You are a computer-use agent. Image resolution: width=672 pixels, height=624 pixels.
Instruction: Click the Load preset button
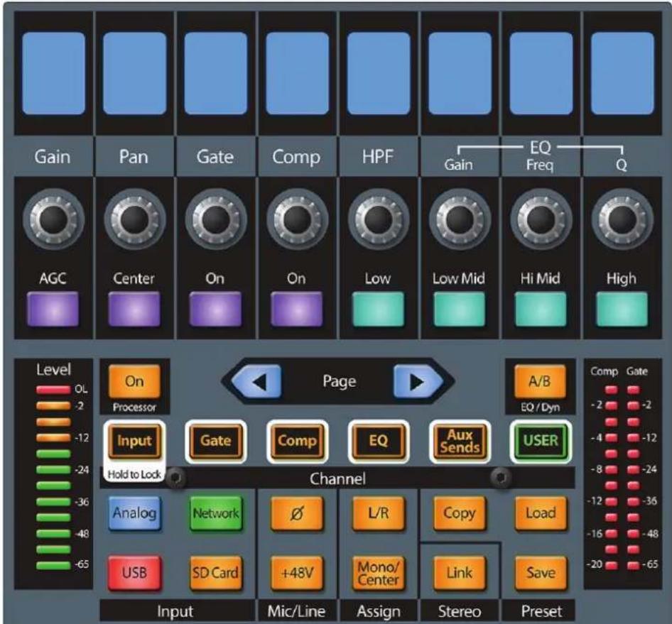click(x=541, y=513)
